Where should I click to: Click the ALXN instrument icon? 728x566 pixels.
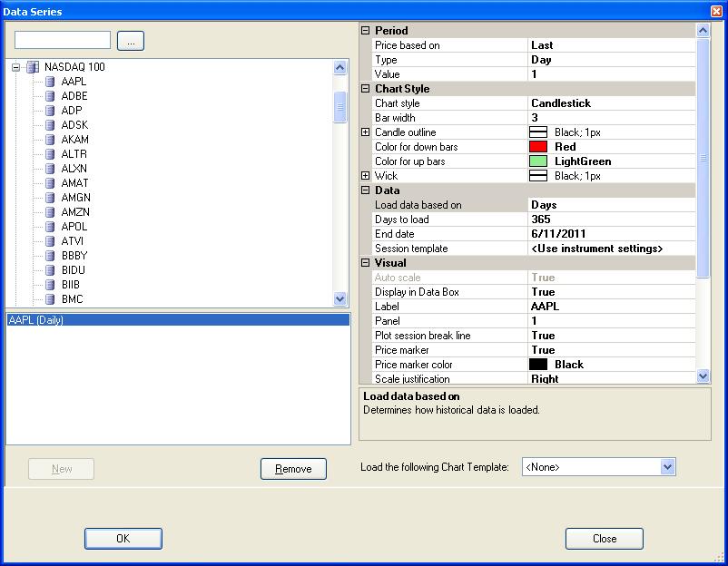[x=50, y=169]
